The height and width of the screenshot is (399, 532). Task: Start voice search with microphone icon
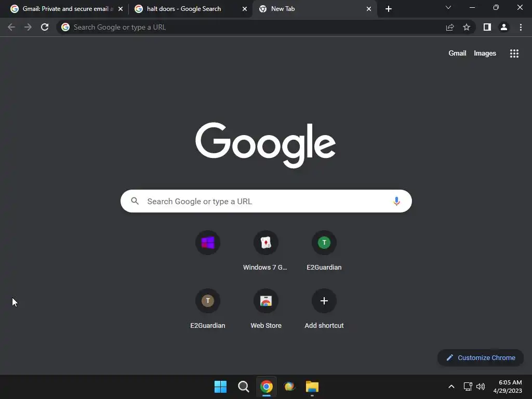pyautogui.click(x=396, y=201)
